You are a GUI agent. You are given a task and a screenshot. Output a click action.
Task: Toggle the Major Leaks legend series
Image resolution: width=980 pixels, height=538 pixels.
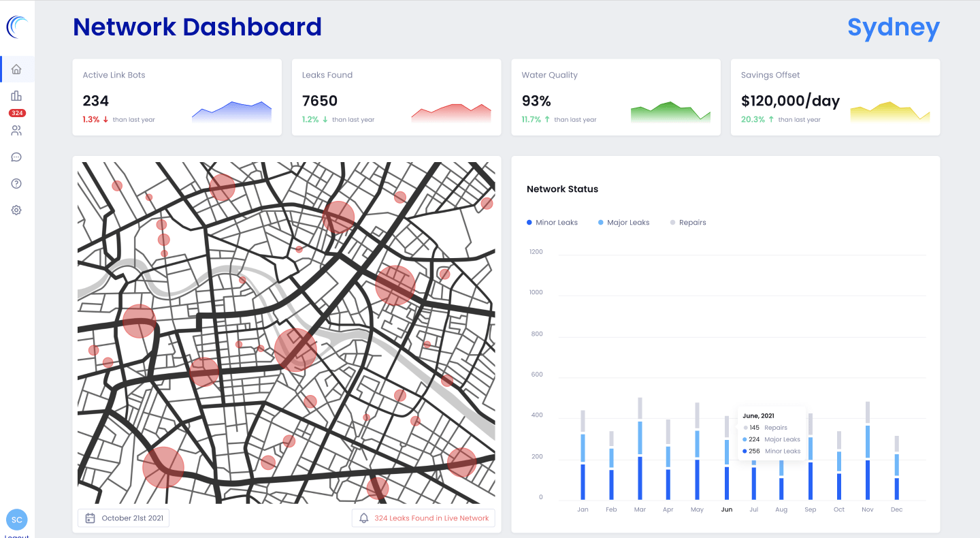623,223
